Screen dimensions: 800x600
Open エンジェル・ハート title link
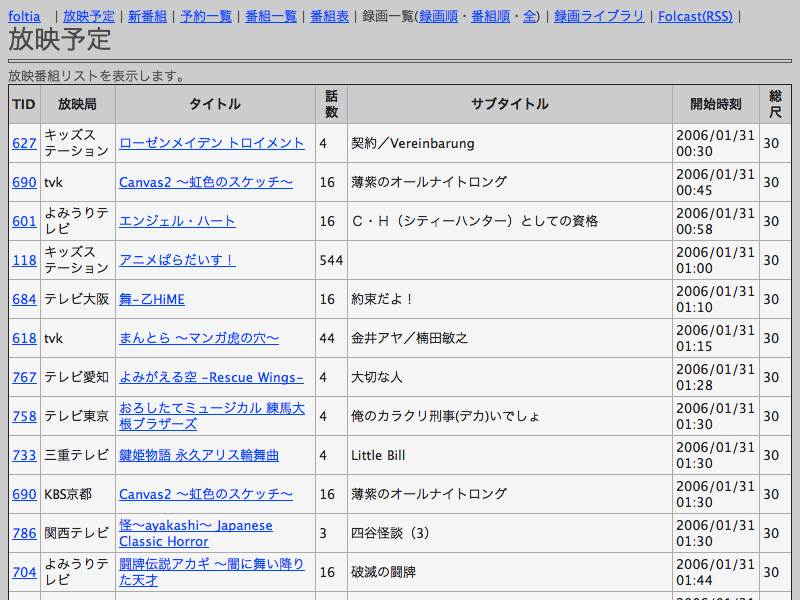177,221
